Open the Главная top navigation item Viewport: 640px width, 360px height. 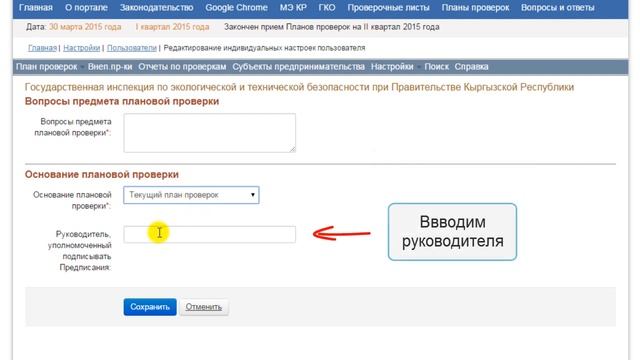[x=36, y=8]
